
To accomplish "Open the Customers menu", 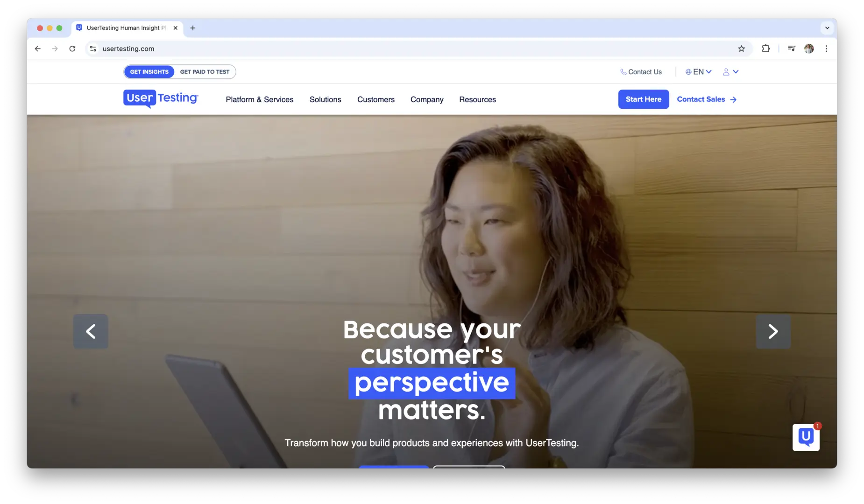I will pyautogui.click(x=376, y=99).
